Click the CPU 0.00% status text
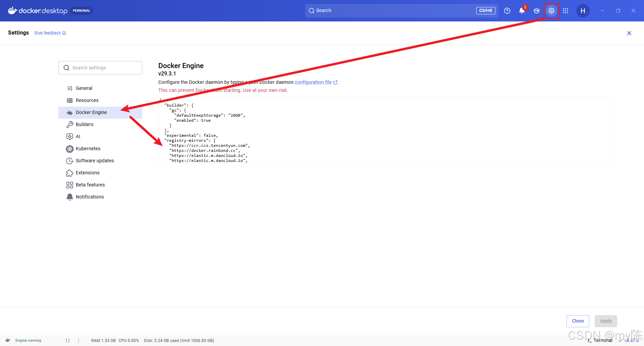The width and height of the screenshot is (644, 346). (x=128, y=340)
